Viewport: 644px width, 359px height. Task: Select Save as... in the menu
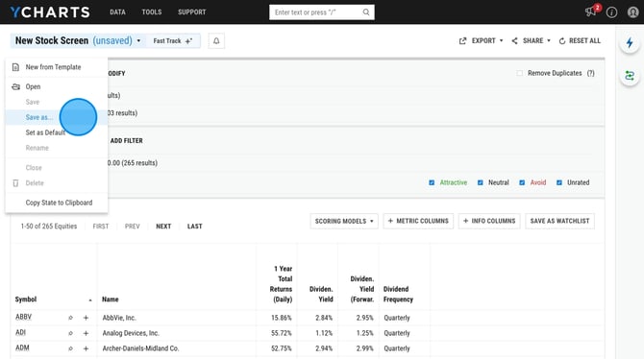click(x=57, y=117)
